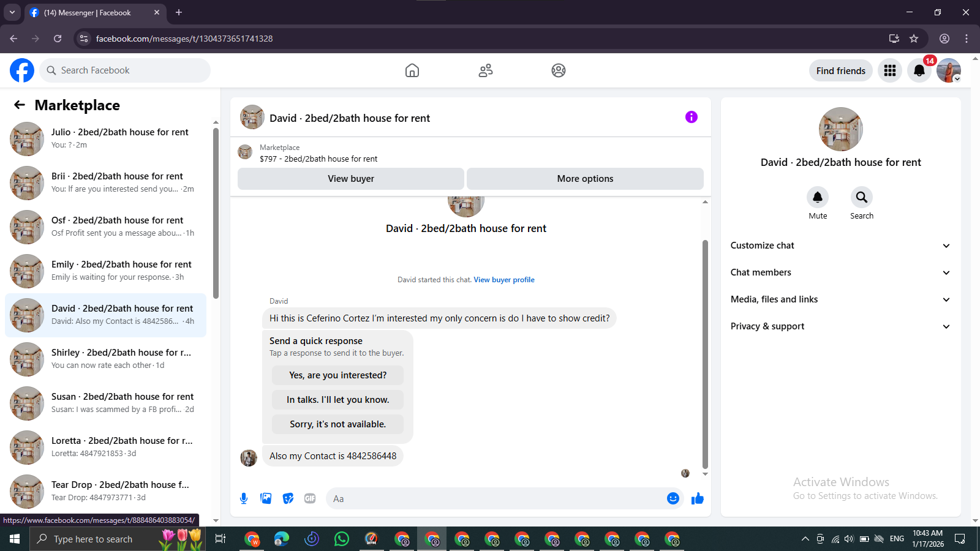The height and width of the screenshot is (551, 980).
Task: Go to Home feed icon
Action: click(412, 70)
